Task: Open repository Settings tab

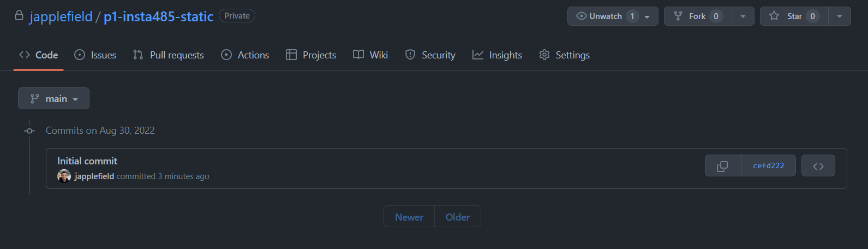Action: coord(565,55)
